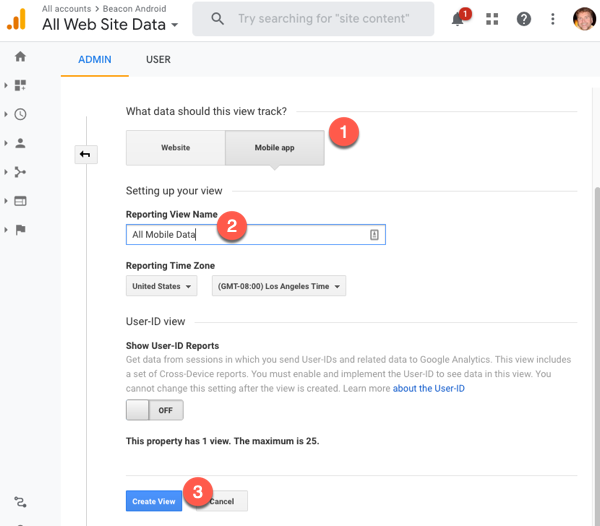This screenshot has height=526, width=600.
Task: Open Acquisition sidebar icon
Action: (x=20, y=172)
